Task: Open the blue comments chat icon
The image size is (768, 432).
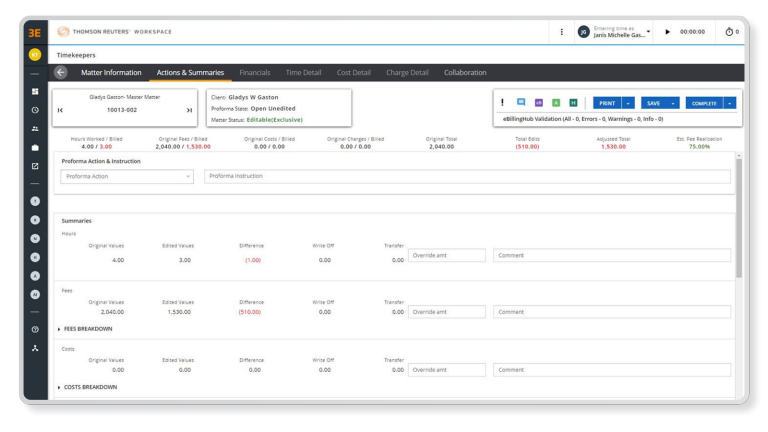Action: (521, 103)
